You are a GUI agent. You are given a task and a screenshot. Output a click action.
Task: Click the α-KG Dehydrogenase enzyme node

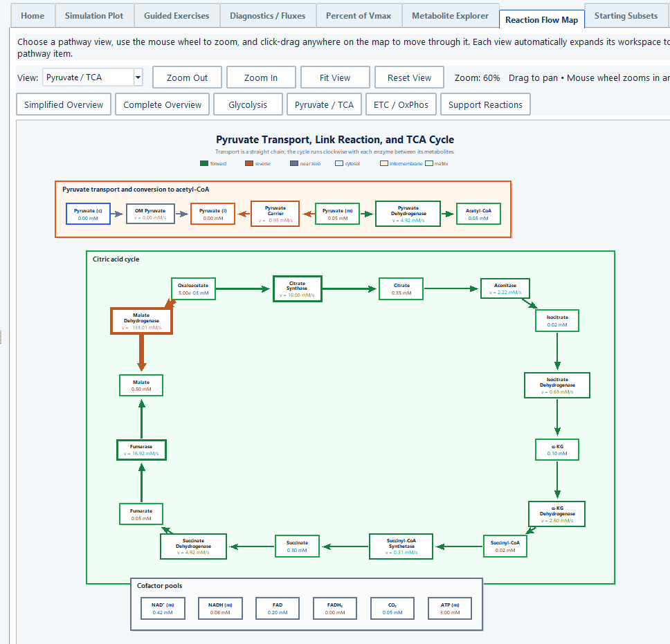tap(556, 514)
